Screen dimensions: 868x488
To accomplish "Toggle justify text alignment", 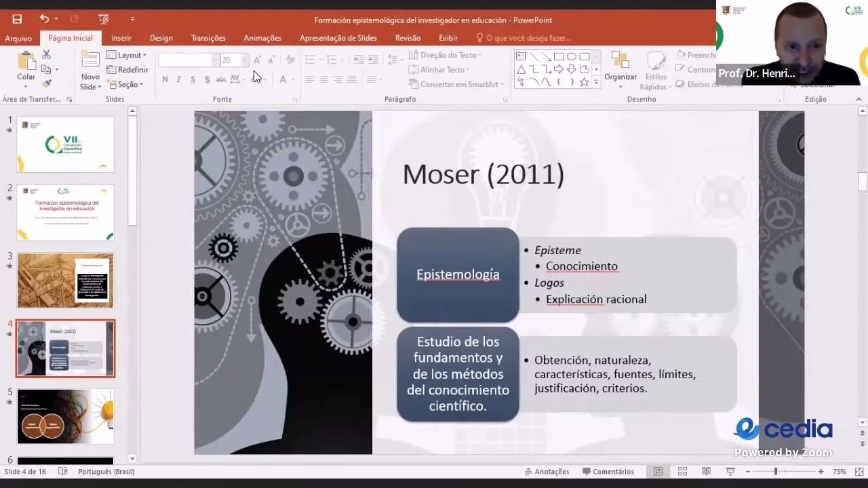I will pos(352,79).
